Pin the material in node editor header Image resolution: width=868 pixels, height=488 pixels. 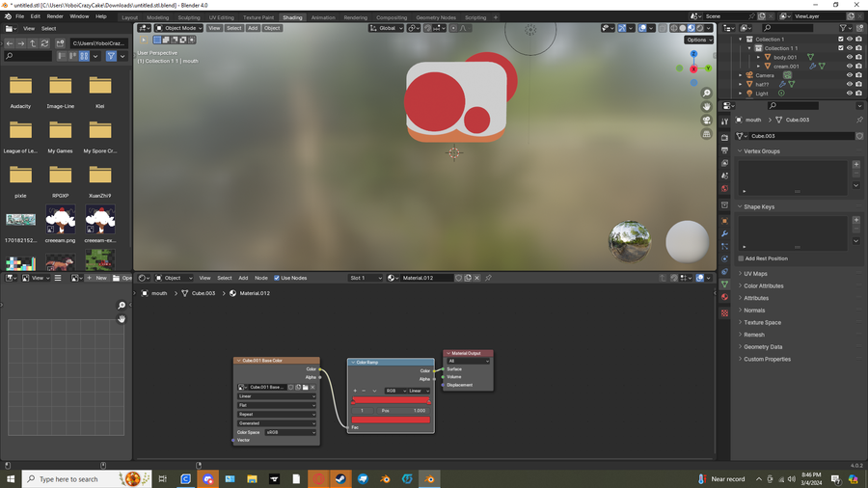(x=488, y=278)
